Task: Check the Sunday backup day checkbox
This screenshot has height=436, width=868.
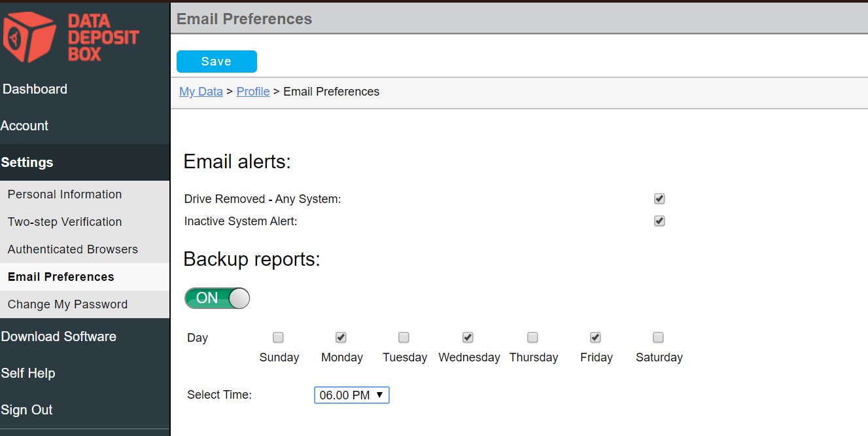Action: coord(278,337)
